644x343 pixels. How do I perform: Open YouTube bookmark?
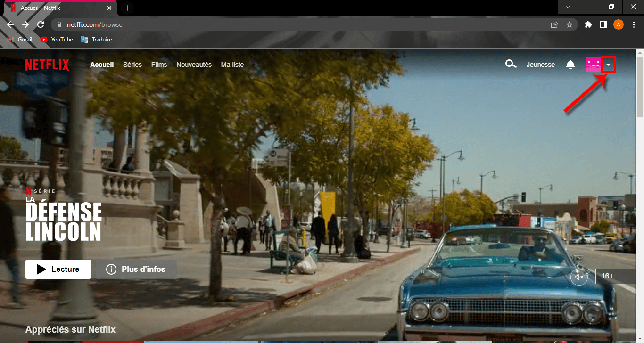[x=57, y=40]
